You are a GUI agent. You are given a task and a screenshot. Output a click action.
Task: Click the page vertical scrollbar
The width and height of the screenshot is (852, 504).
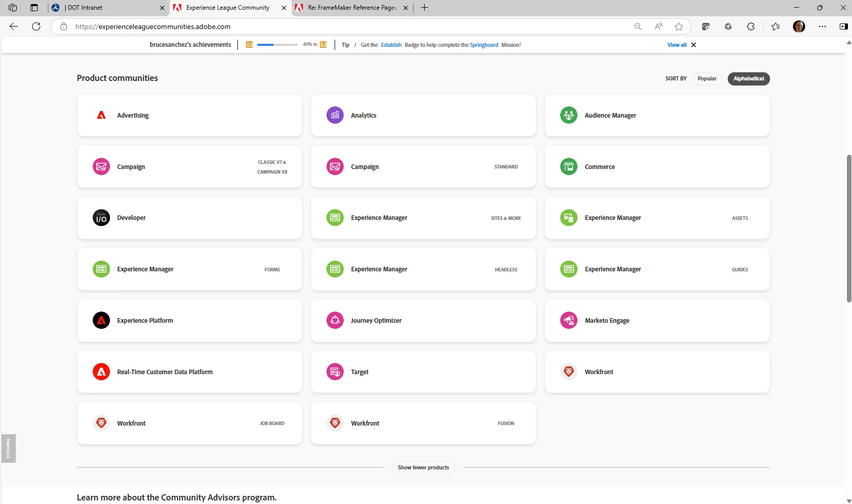coord(848,228)
